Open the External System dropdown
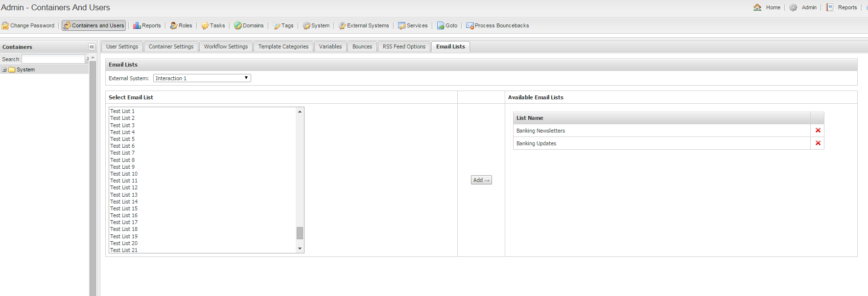The image size is (868, 296). point(202,78)
